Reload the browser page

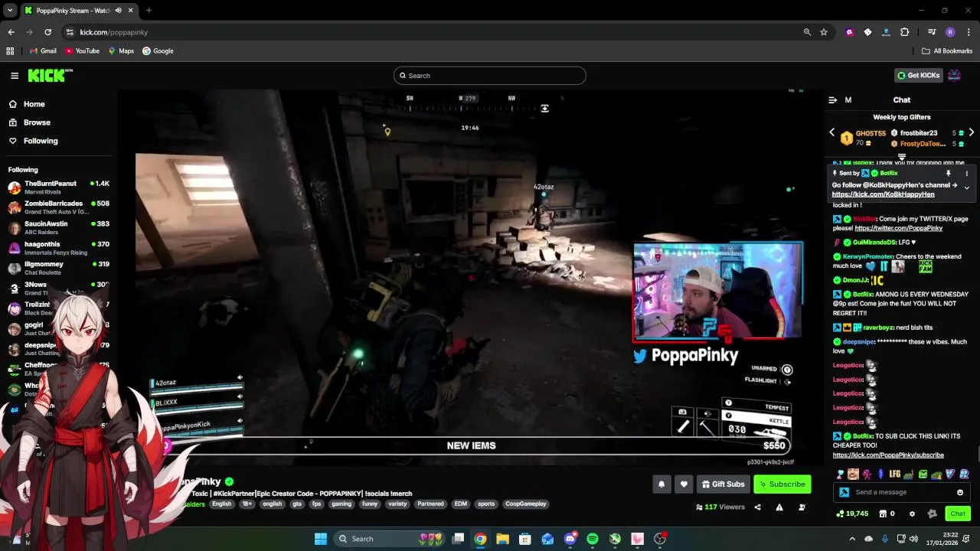[x=47, y=32]
